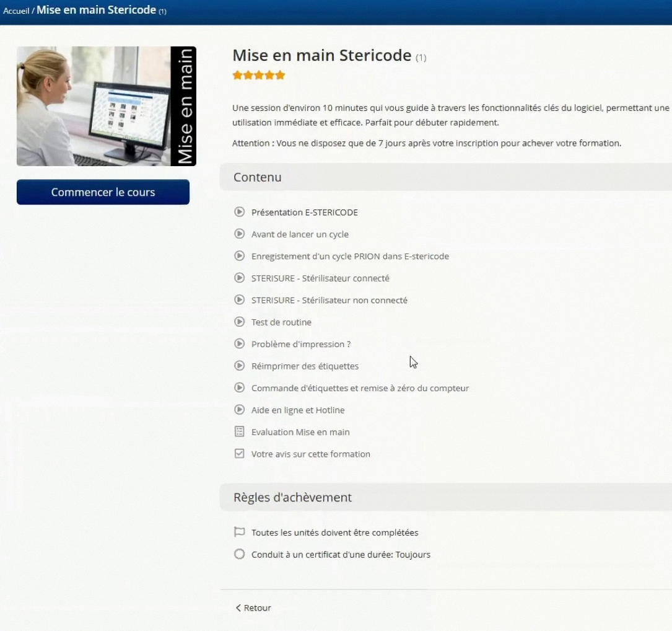
Task: Click play icon beside Test de routine
Action: click(239, 322)
